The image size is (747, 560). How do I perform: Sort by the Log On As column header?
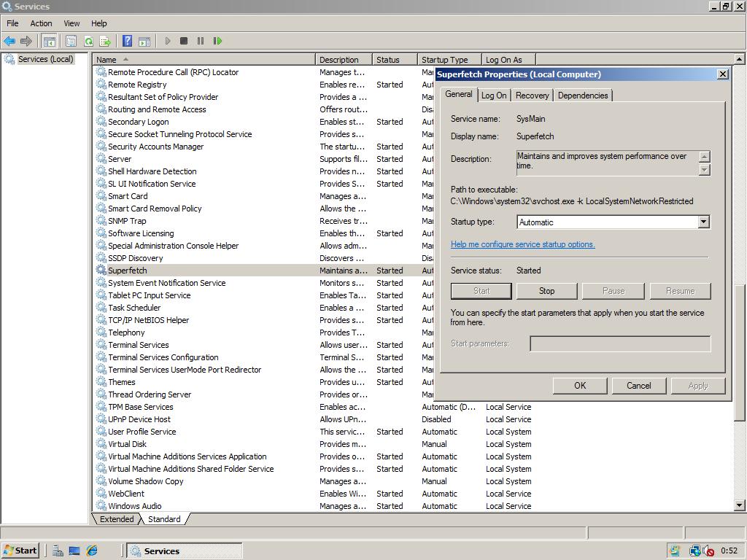pos(508,60)
